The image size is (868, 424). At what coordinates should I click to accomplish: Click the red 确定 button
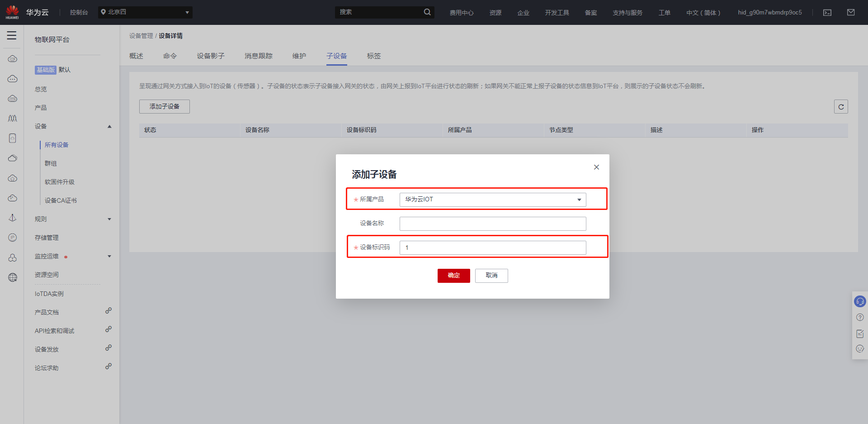[453, 276]
